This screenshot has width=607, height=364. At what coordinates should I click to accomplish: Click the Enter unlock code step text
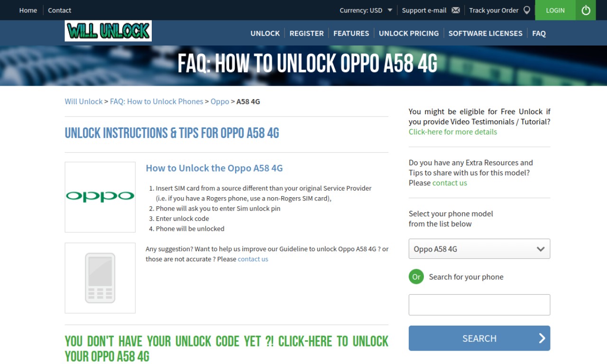click(x=183, y=218)
